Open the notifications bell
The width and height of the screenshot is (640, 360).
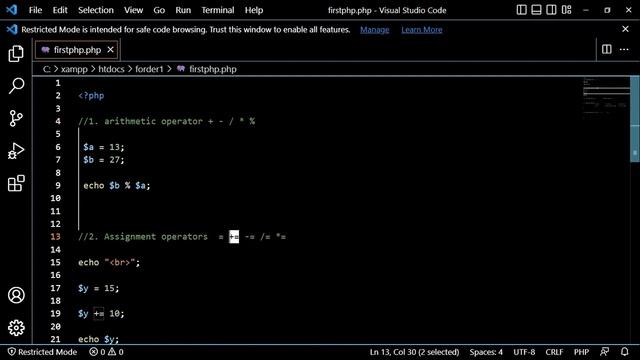click(624, 351)
